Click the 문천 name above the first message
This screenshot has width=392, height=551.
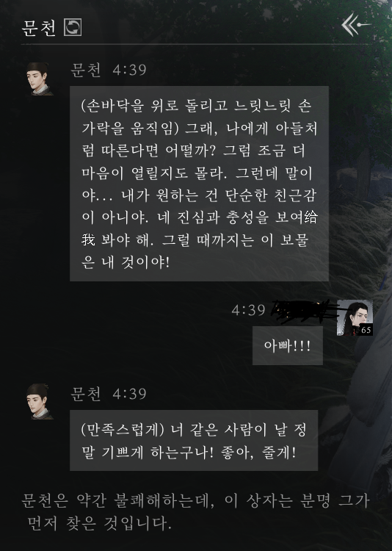(x=86, y=70)
